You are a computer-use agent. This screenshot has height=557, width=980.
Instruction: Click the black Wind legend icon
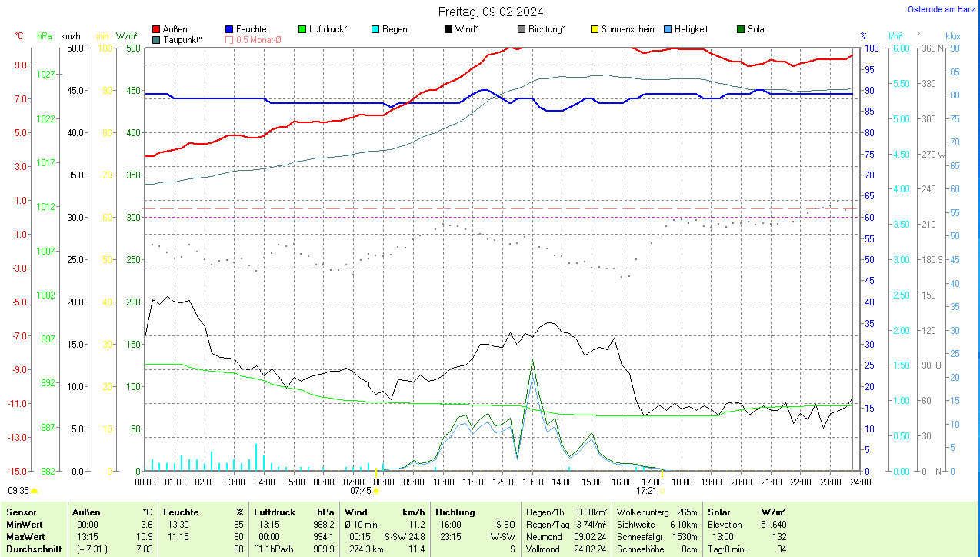click(x=448, y=29)
